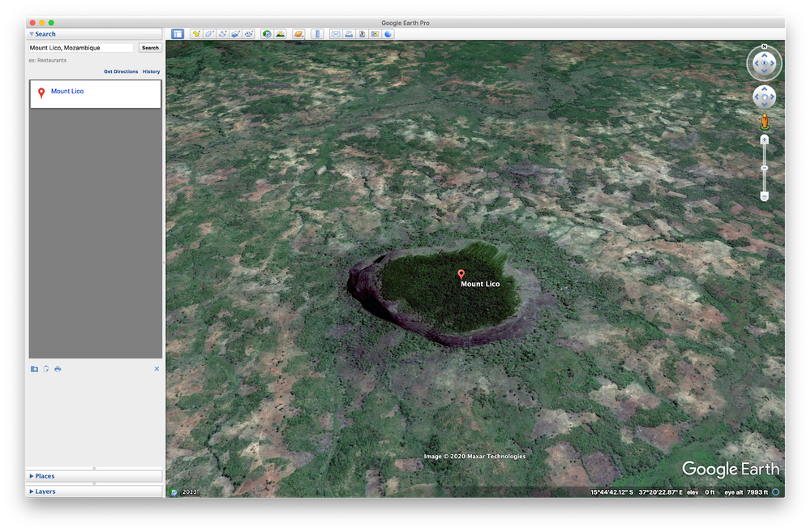The width and height of the screenshot is (811, 532).
Task: Click the move joystick hand control
Action: tap(764, 97)
